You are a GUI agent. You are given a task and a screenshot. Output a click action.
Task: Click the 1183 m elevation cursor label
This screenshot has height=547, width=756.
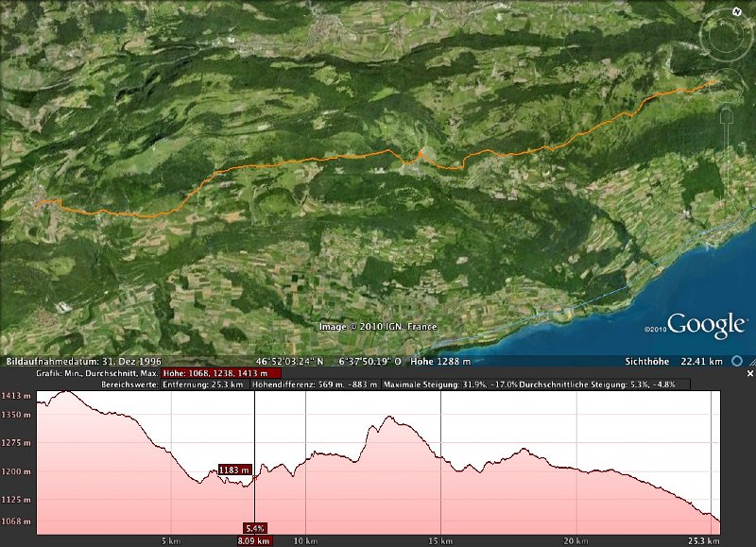[234, 470]
